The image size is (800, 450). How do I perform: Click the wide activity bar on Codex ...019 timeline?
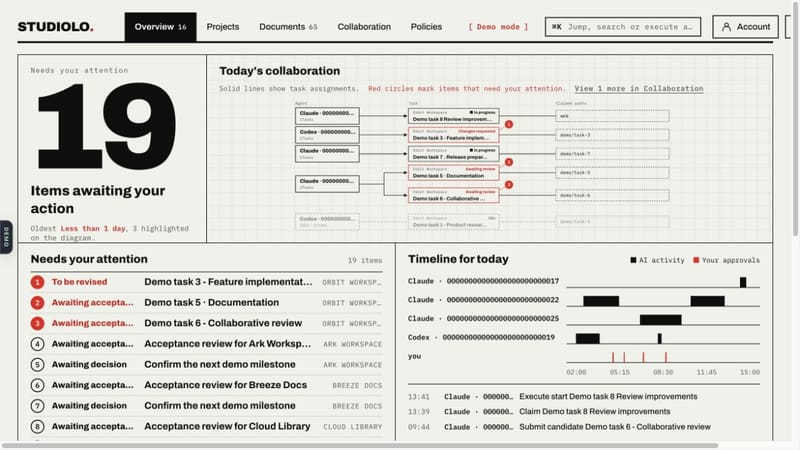[x=588, y=338]
